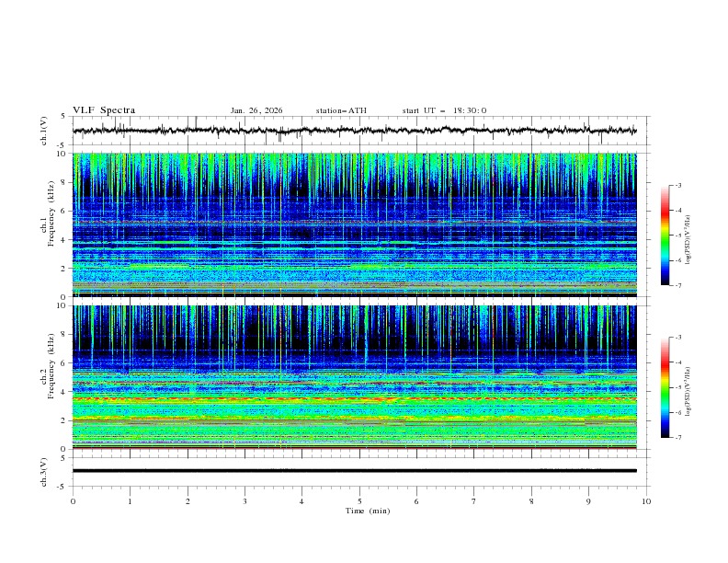Click the time axis tick label '8'
728x563 pixels.
click(531, 501)
